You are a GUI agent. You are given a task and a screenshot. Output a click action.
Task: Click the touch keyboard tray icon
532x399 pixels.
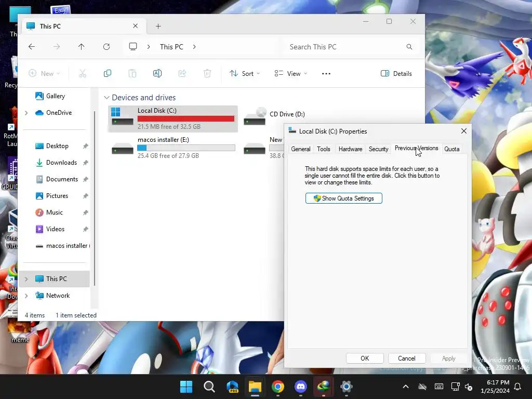click(x=438, y=387)
